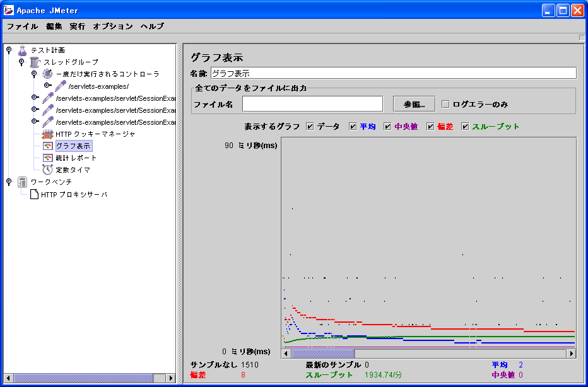Click the tree panel scrollbar right arrow
Image resolution: width=588 pixels, height=387 pixels.
pos(170,378)
